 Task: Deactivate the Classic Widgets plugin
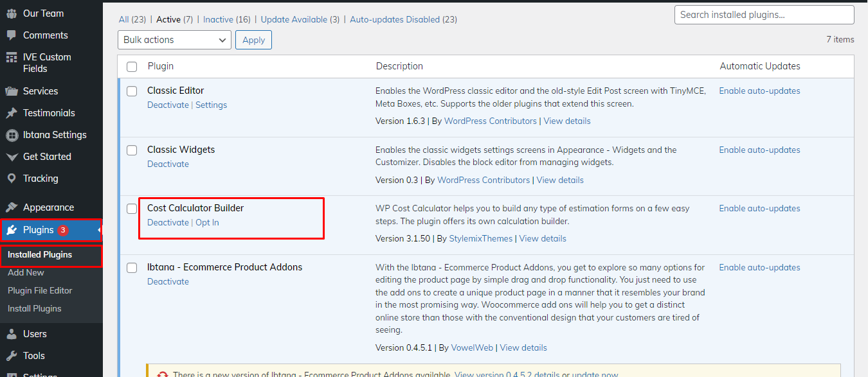click(x=168, y=164)
